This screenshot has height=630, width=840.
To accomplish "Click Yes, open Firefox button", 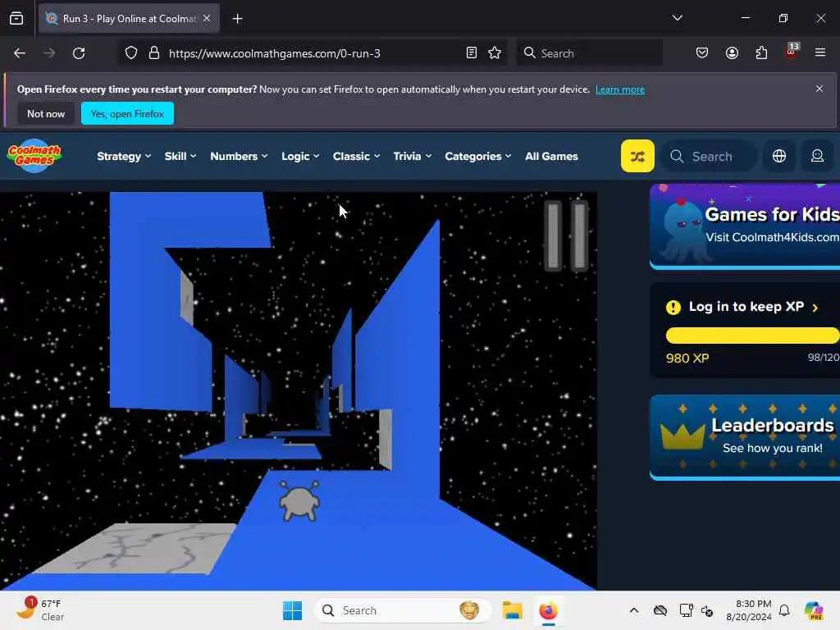I will pyautogui.click(x=127, y=113).
